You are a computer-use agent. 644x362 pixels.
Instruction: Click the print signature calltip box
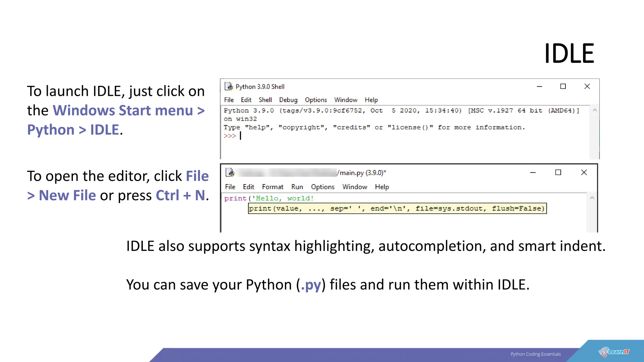coord(397,209)
